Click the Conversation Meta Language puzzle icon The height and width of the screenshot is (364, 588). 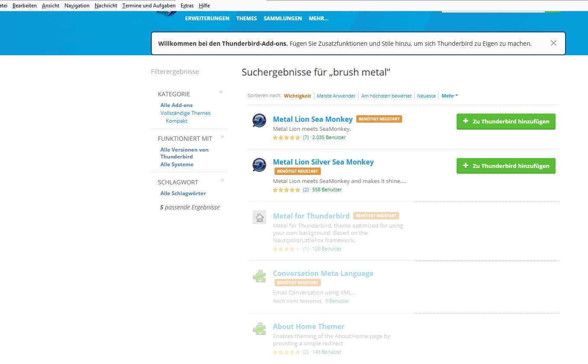[259, 276]
